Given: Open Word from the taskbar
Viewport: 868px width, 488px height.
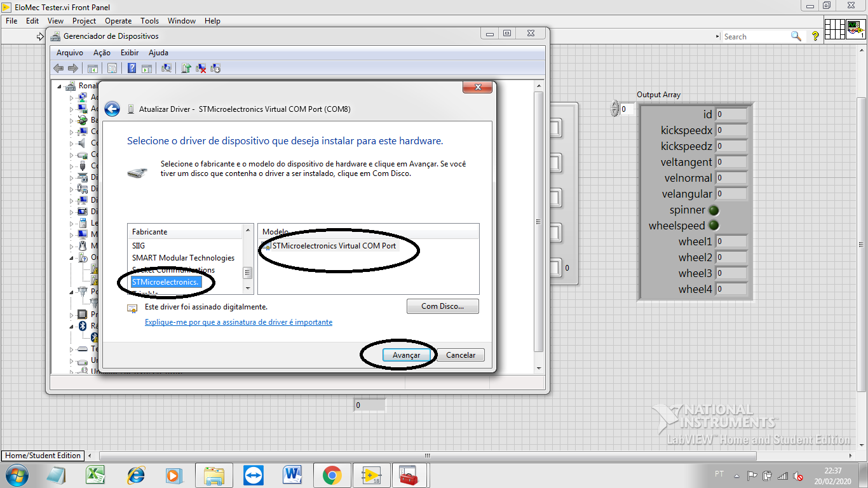Looking at the screenshot, I should [x=292, y=475].
